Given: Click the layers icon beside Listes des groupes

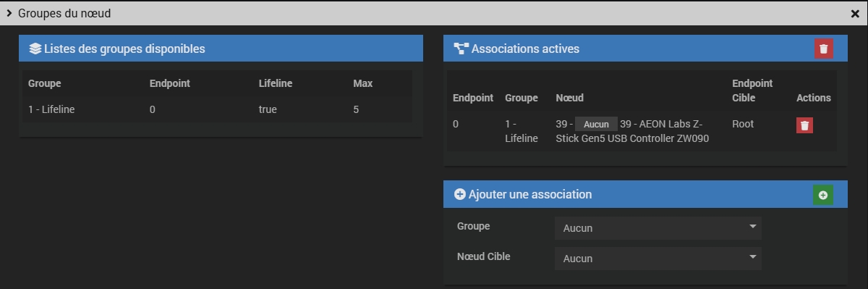Looking at the screenshot, I should pos(35,49).
